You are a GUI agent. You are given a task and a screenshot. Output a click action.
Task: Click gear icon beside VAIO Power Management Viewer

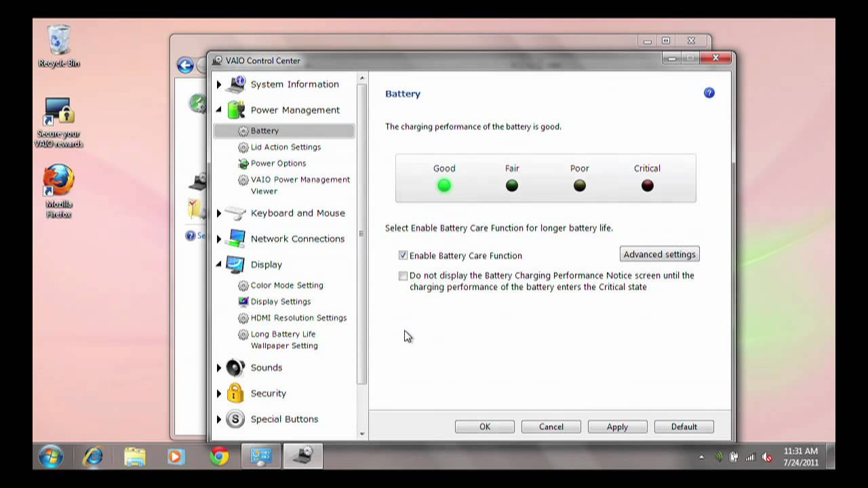click(243, 180)
